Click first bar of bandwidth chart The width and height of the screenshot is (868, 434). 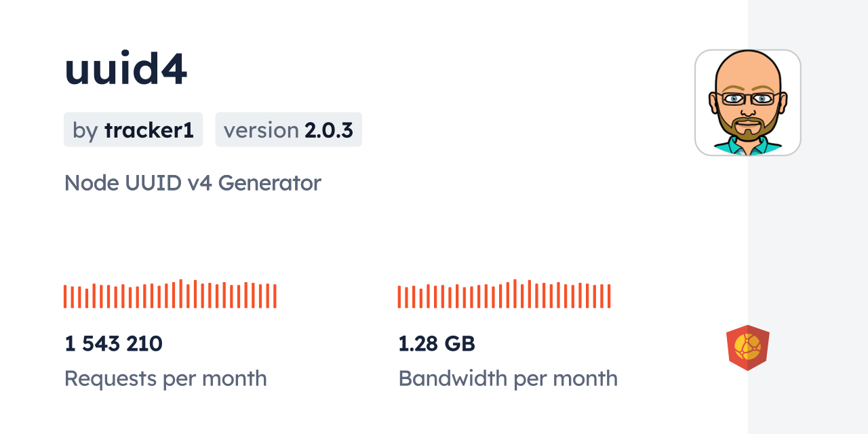pos(399,297)
